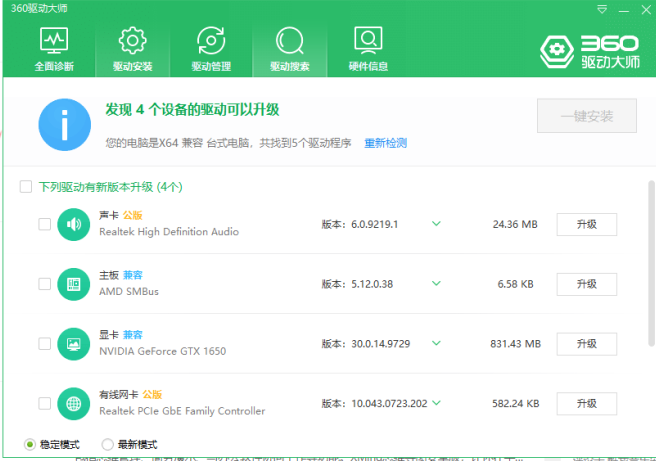Click the 声卡 speaker device icon
The image size is (656, 461).
pos(73,224)
